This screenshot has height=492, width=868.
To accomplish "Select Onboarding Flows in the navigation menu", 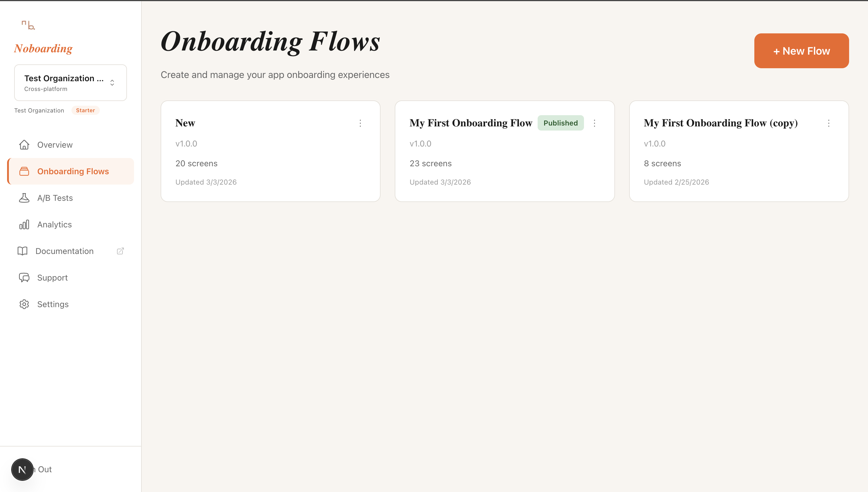I will pyautogui.click(x=73, y=171).
